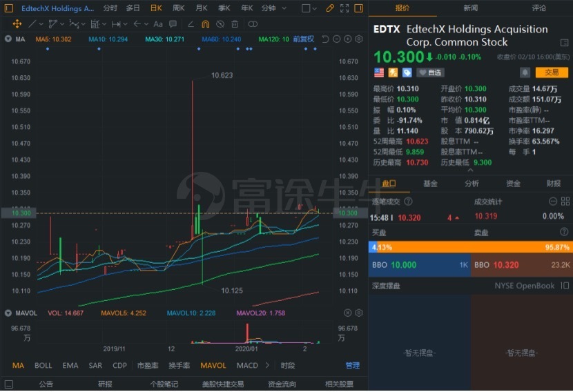573x392 pixels.
Task: Add text annotation with Aa tool
Action: [158, 24]
